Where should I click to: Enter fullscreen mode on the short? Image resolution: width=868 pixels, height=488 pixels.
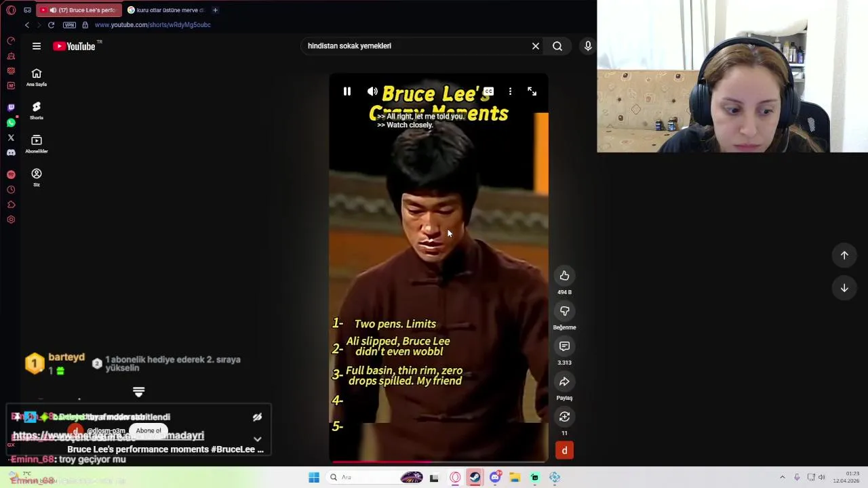click(532, 91)
